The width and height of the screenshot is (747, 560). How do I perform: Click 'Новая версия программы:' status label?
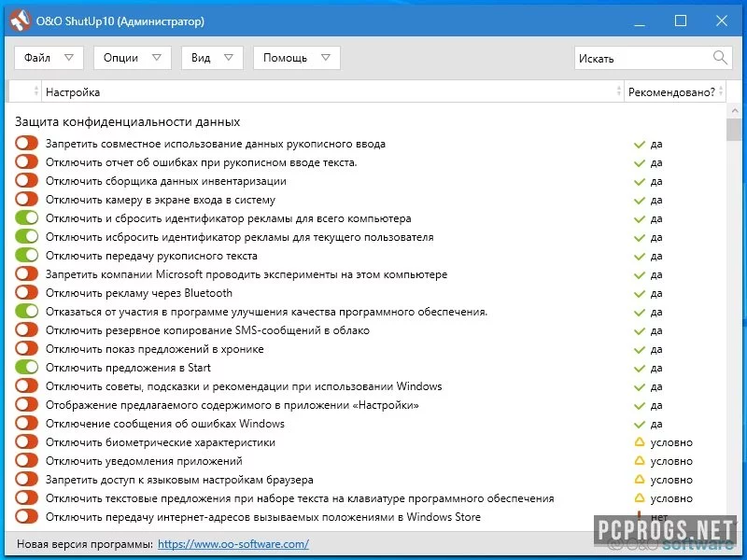click(x=85, y=544)
